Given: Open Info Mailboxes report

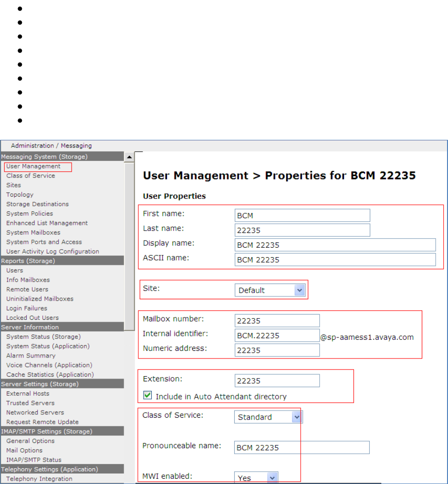Looking at the screenshot, I should pos(28,280).
